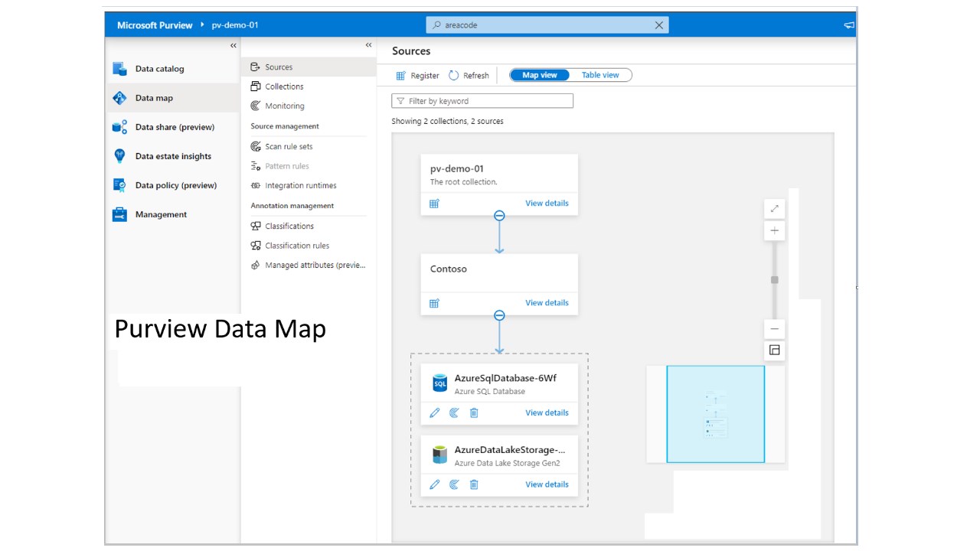Click the minimap overview thumbnail
This screenshot has height=551, width=980.
click(x=715, y=414)
